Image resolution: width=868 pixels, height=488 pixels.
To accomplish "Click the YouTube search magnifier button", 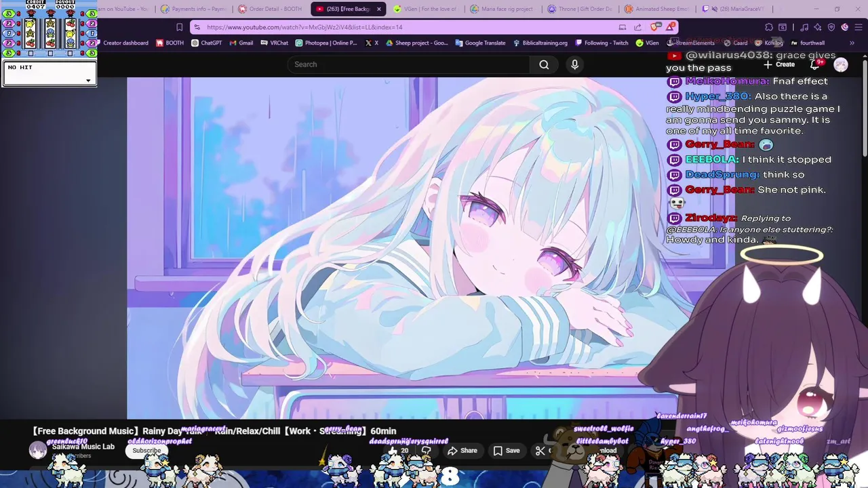I will point(544,64).
